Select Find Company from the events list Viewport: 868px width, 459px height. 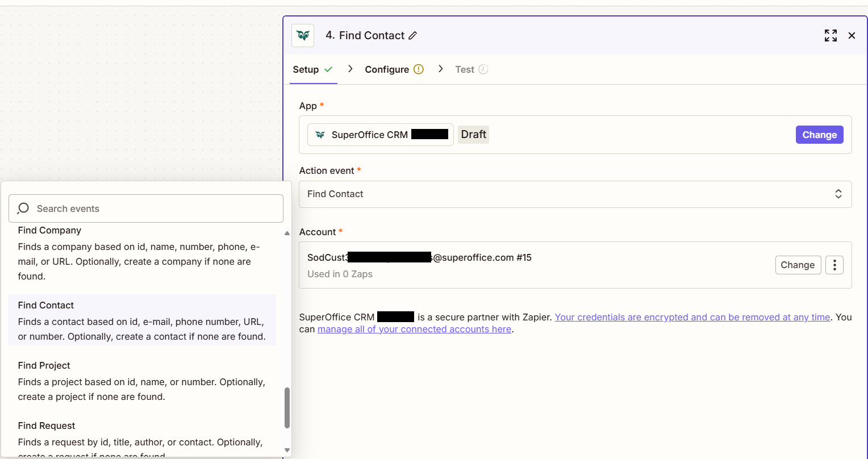tap(142, 253)
